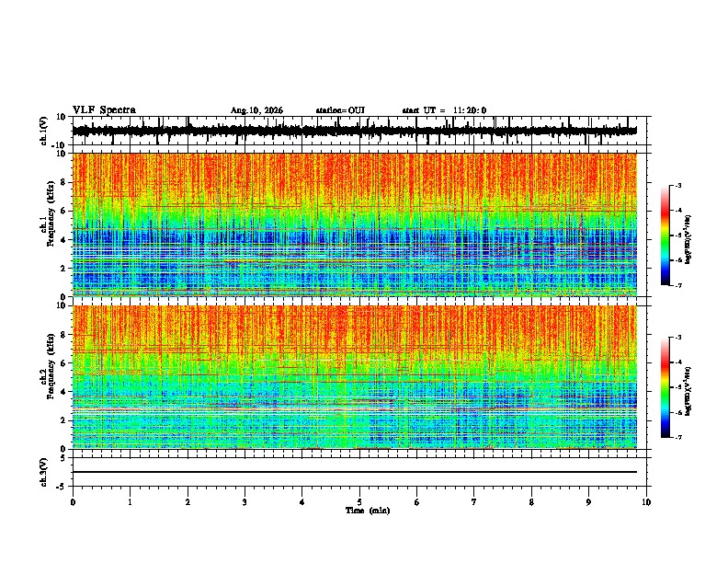Screen dimensions: 728x563
Task: Click inside the ch.2 spectrogram
Action: pyautogui.click(x=354, y=377)
